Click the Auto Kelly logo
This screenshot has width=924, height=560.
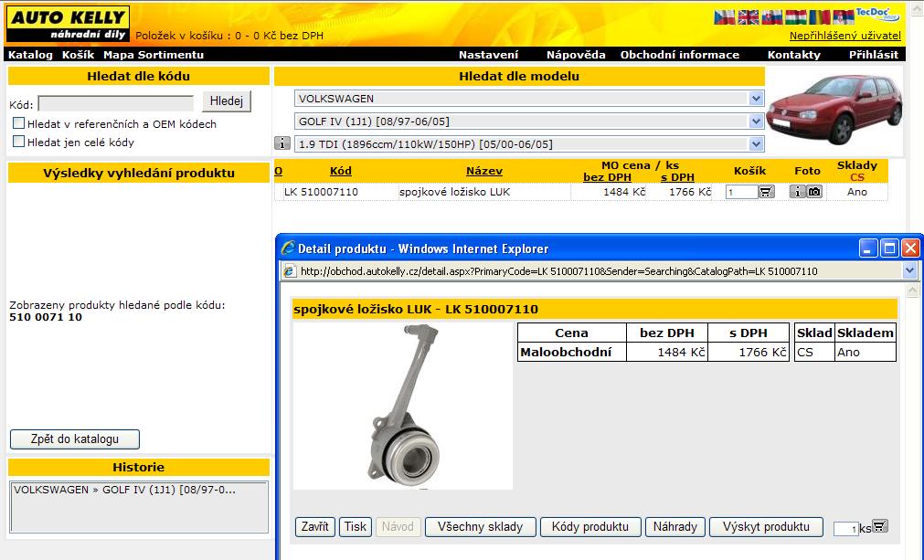pos(68,24)
